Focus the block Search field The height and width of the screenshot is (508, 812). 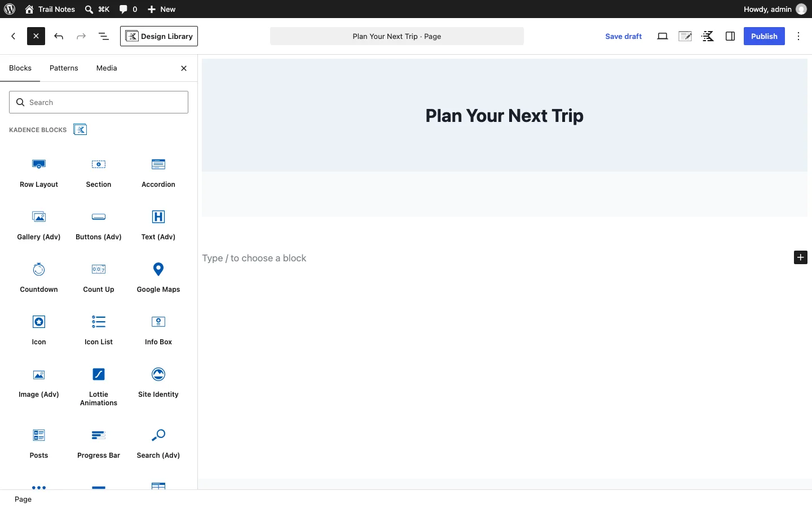pyautogui.click(x=99, y=102)
